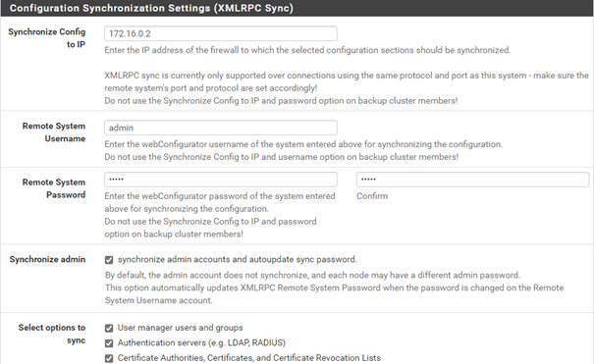Image resolution: width=594 pixels, height=364 pixels.
Task: Focus the Remote System Username field
Action: [221, 128]
